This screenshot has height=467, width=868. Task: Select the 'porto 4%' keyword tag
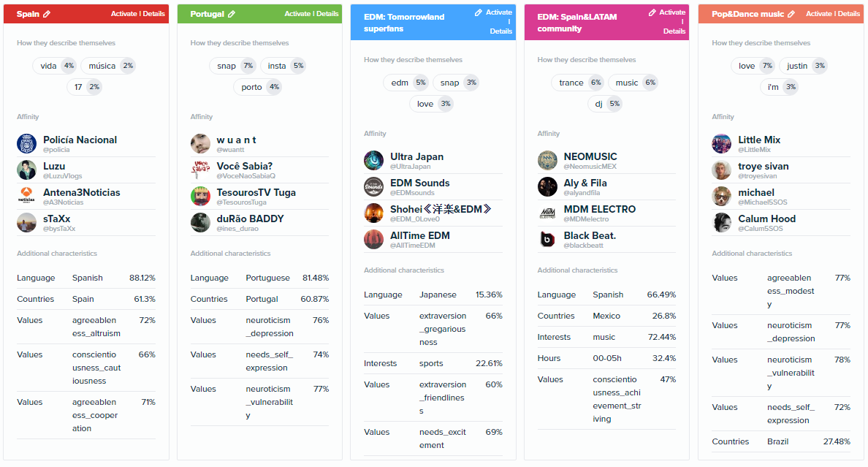click(258, 87)
